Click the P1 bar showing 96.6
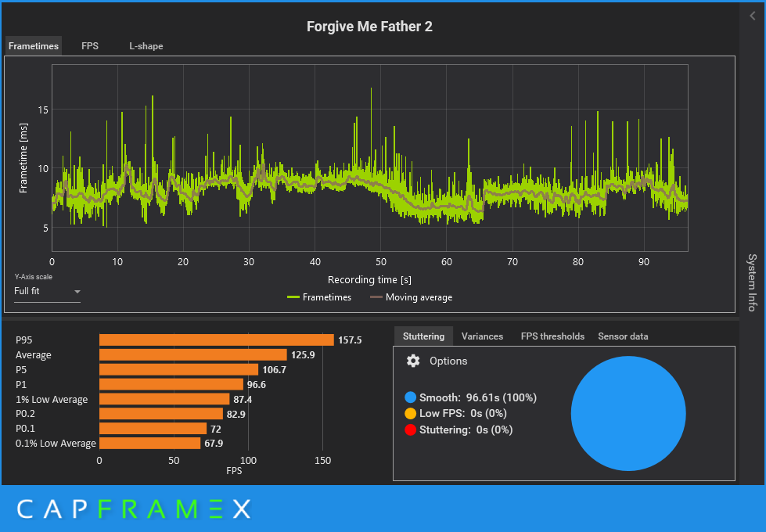Screen dimensions: 766x532 tap(171, 384)
